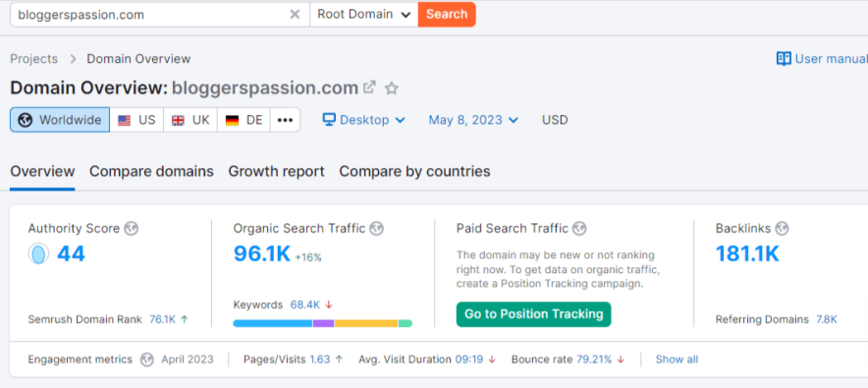This screenshot has width=868, height=388.
Task: Click the Go to Position Tracking button
Action: pyautogui.click(x=533, y=314)
